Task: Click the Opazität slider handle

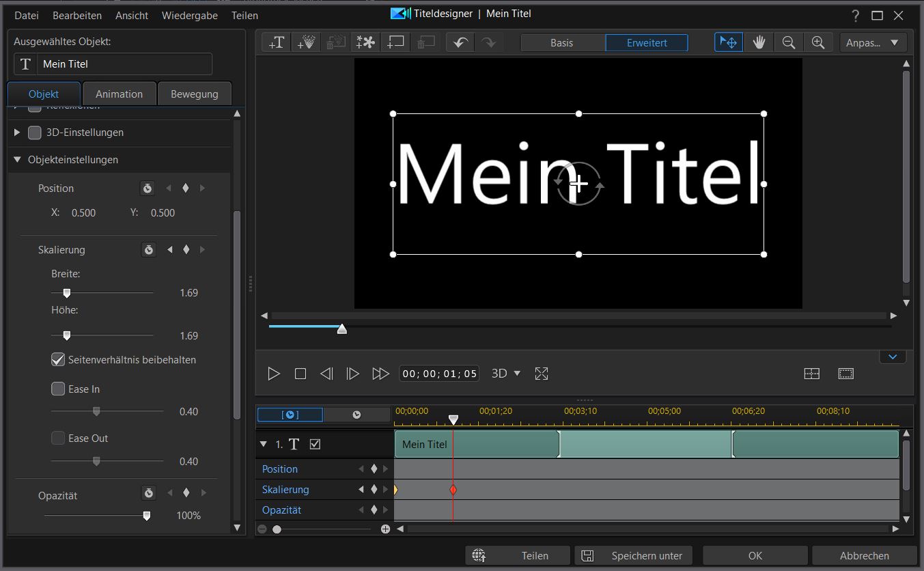Action: tap(146, 516)
